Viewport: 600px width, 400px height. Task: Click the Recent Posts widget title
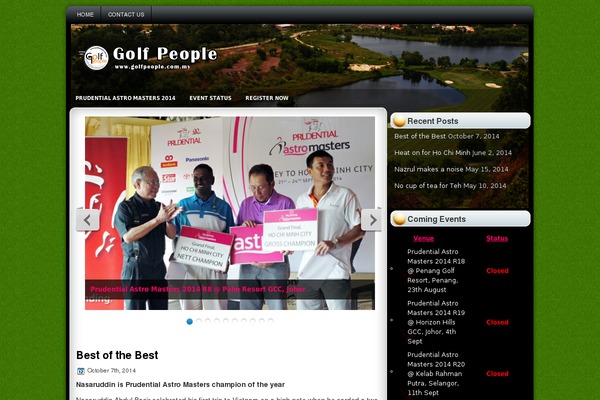pyautogui.click(x=432, y=121)
